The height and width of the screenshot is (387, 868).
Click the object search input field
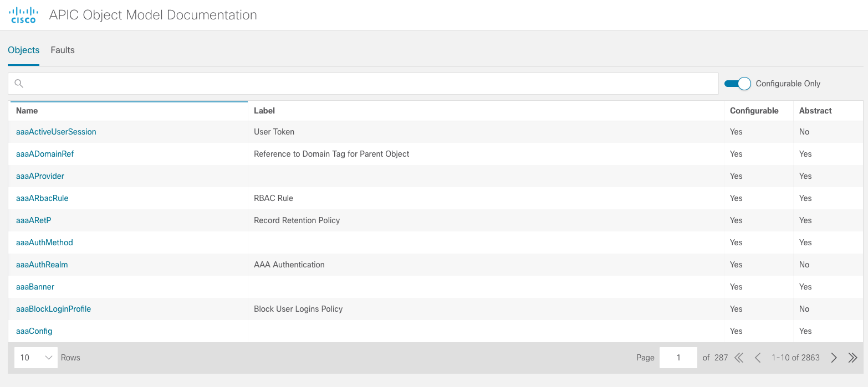pos(363,84)
